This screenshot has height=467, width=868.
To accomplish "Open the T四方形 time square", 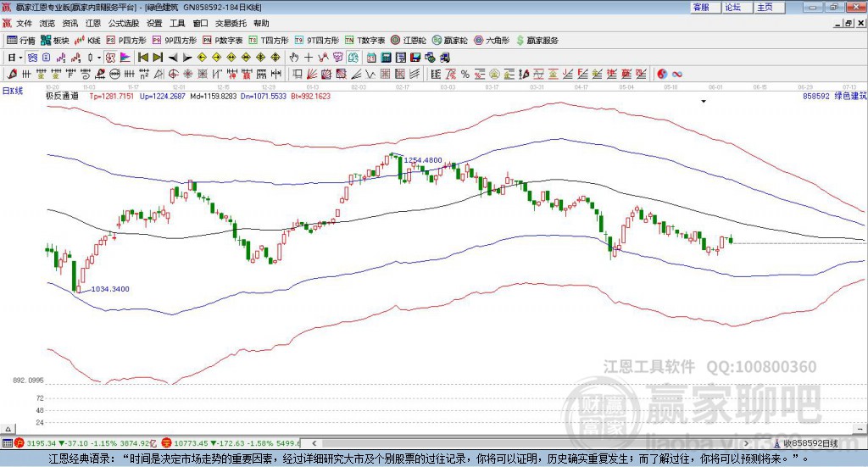I will click(x=269, y=41).
